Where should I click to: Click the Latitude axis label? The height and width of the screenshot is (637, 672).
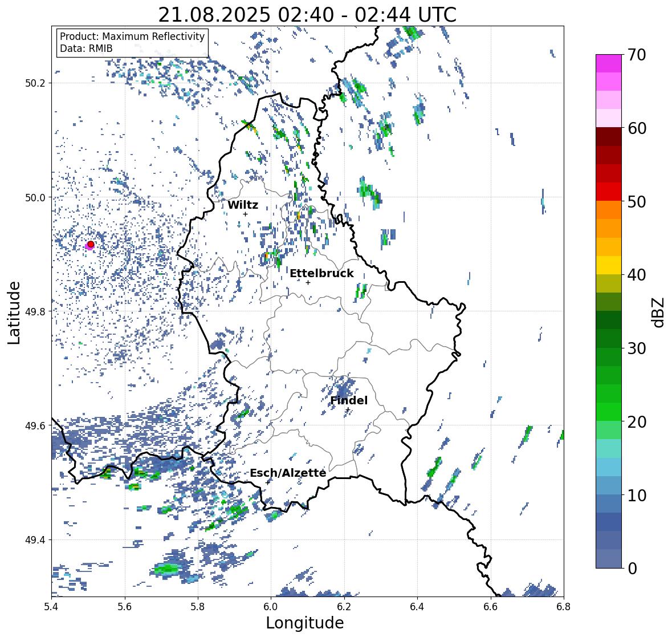[x=14, y=313]
